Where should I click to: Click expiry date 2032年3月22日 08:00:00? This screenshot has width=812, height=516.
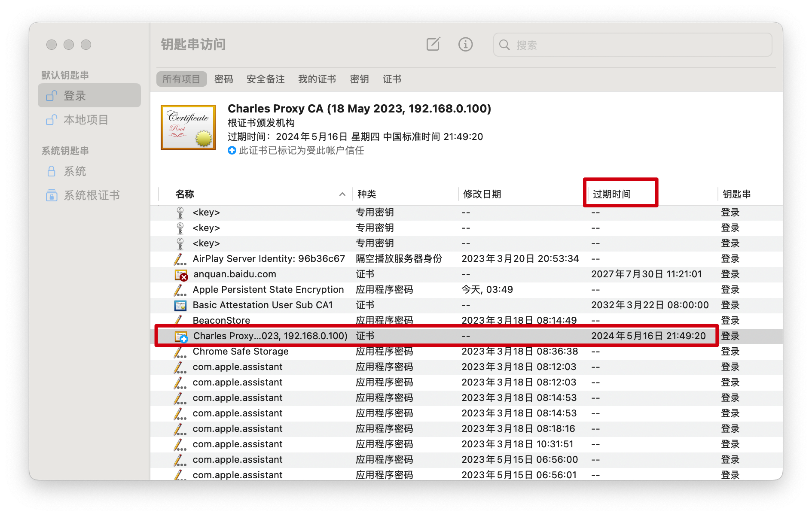point(650,305)
